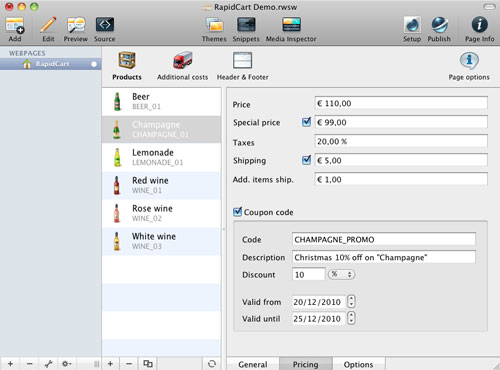Click the Shipping field € 5,00
This screenshot has height=370, width=500.
coord(401,160)
